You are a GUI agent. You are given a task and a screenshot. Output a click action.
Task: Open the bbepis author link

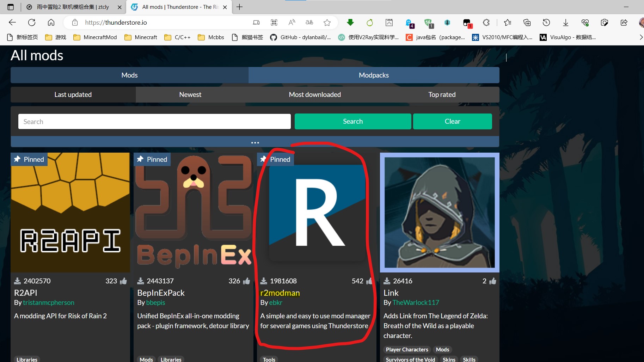tap(155, 302)
